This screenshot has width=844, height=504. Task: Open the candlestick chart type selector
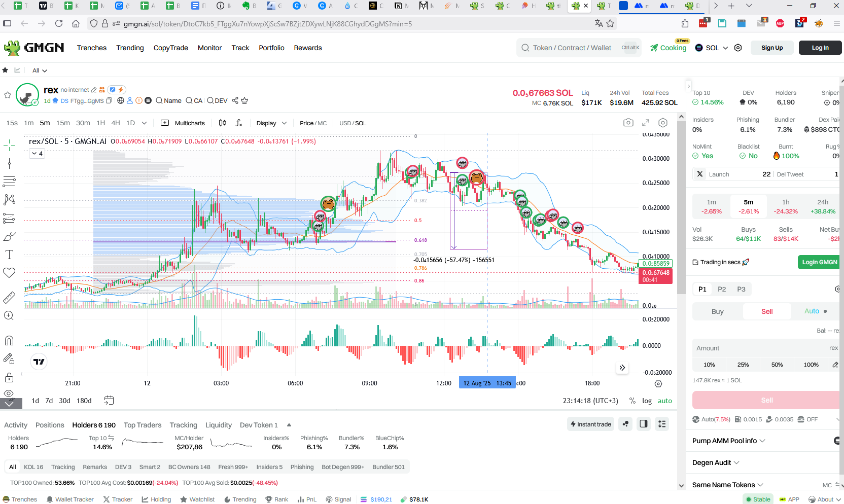pos(223,123)
